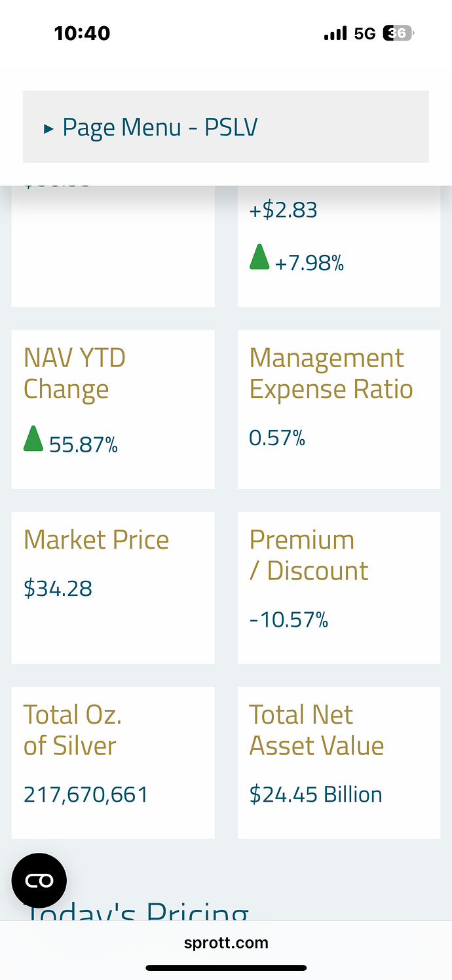
Task: Tap the Management Expense Ratio heading
Action: click(331, 374)
